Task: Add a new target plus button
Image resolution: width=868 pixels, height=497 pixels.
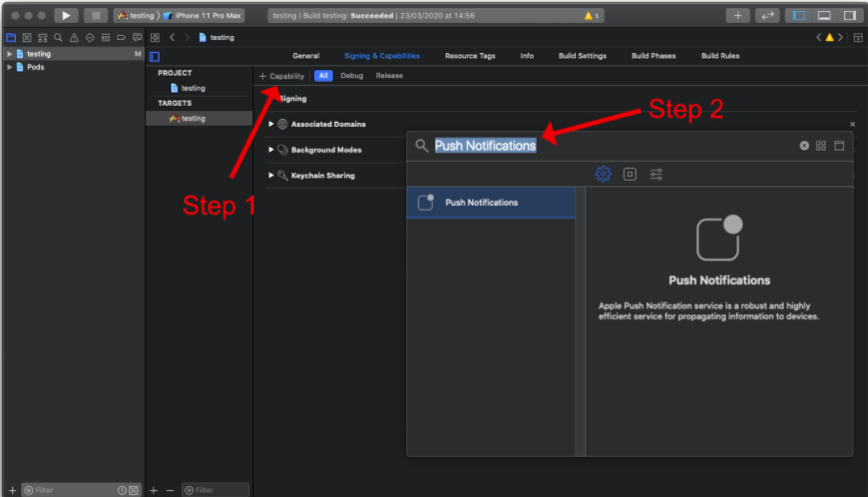Action: [x=154, y=490]
